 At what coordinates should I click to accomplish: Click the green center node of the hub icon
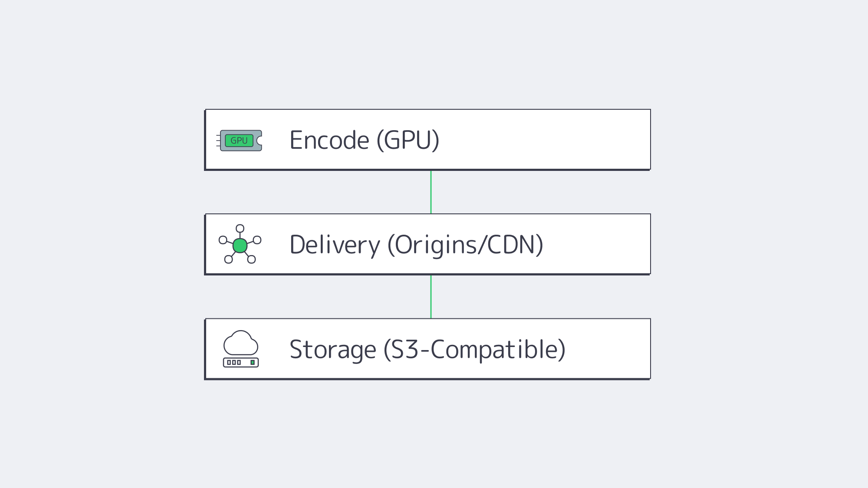[x=240, y=246]
